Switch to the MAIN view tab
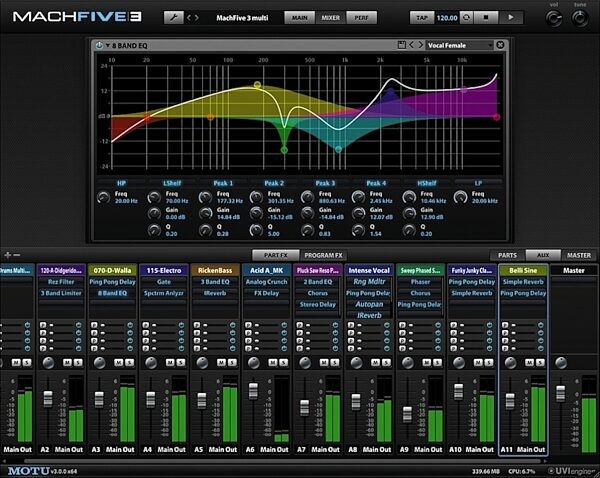 pos(300,18)
